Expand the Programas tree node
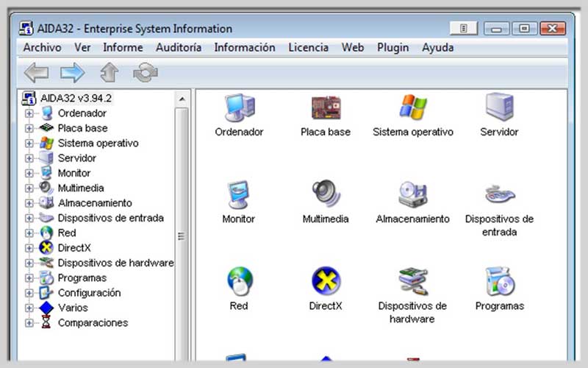The height and width of the screenshot is (368, 588). pos(29,278)
